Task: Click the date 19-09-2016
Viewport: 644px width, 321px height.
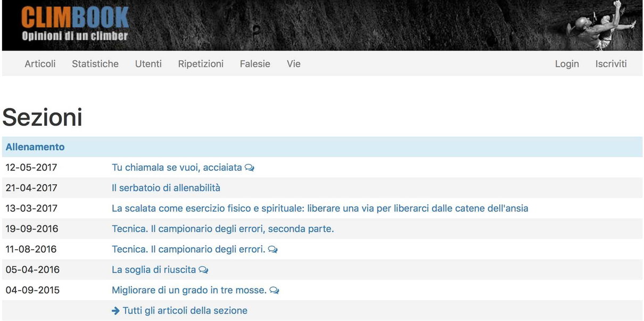Action: point(32,229)
